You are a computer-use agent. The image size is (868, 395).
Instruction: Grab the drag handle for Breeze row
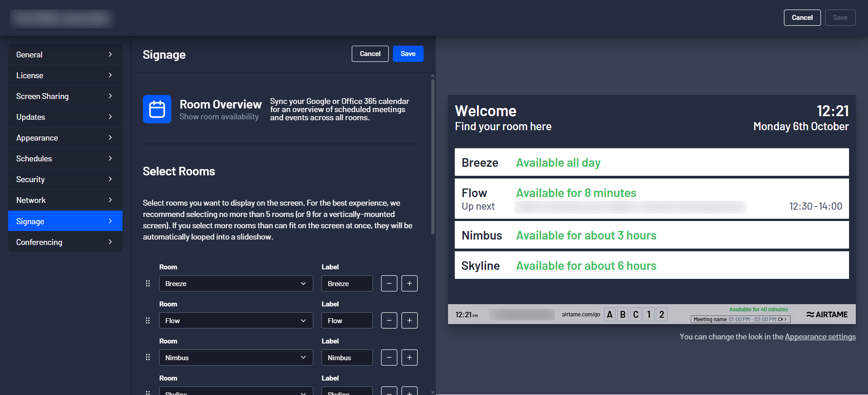147,283
